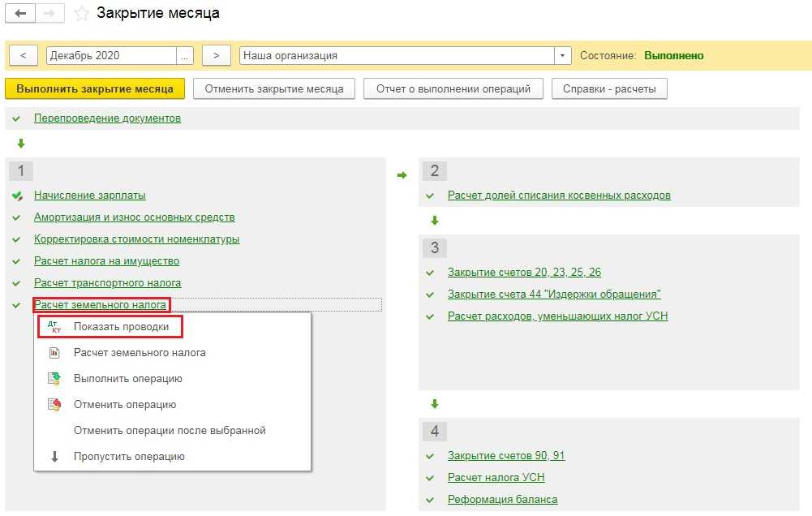The width and height of the screenshot is (812, 516).
Task: Add page to favorites with star icon
Action: tap(81, 14)
